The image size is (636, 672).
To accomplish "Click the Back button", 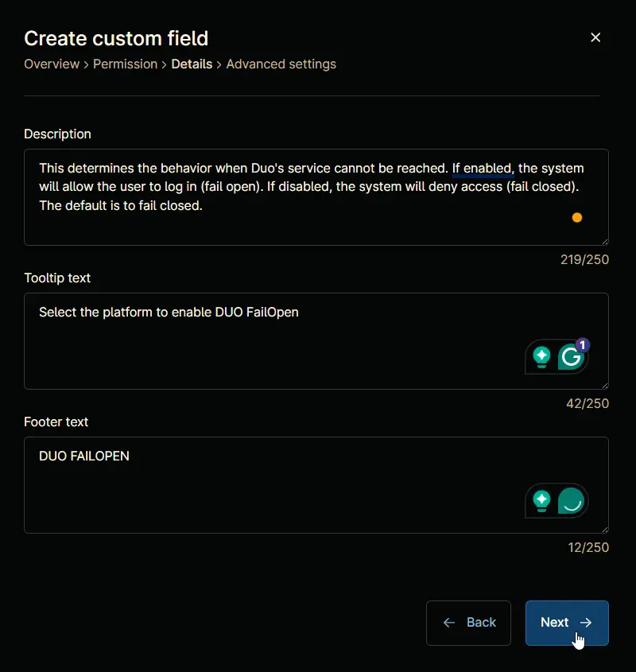I will point(468,623).
